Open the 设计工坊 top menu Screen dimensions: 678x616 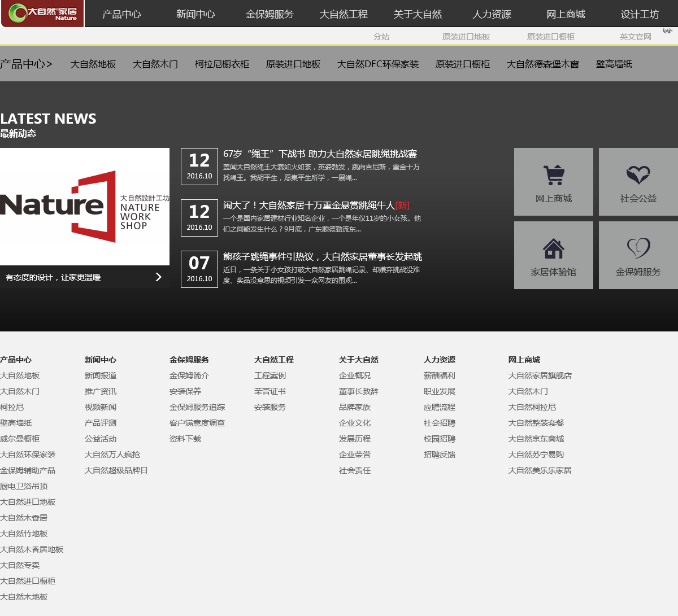640,14
